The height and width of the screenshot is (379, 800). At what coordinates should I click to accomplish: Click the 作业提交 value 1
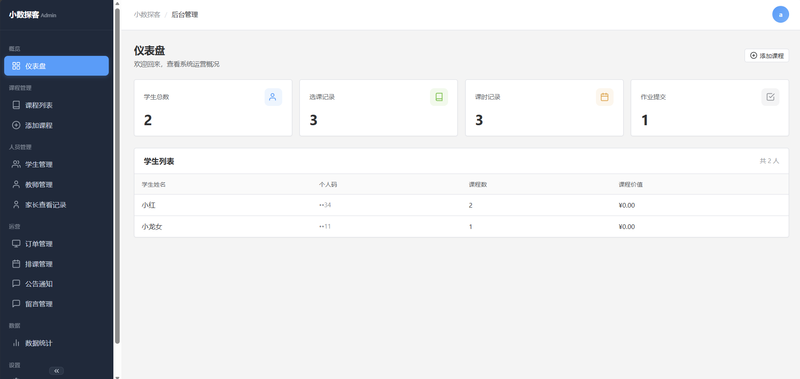(x=645, y=120)
